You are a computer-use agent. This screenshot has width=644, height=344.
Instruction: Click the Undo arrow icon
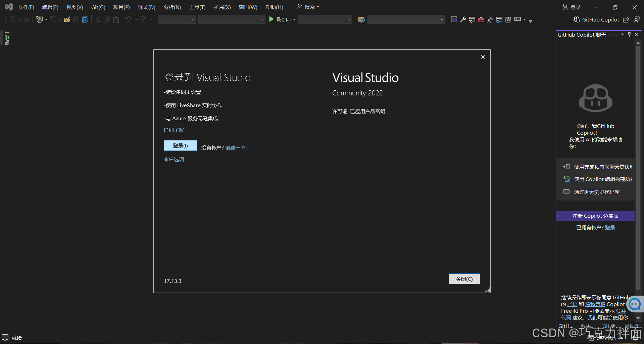[128, 19]
